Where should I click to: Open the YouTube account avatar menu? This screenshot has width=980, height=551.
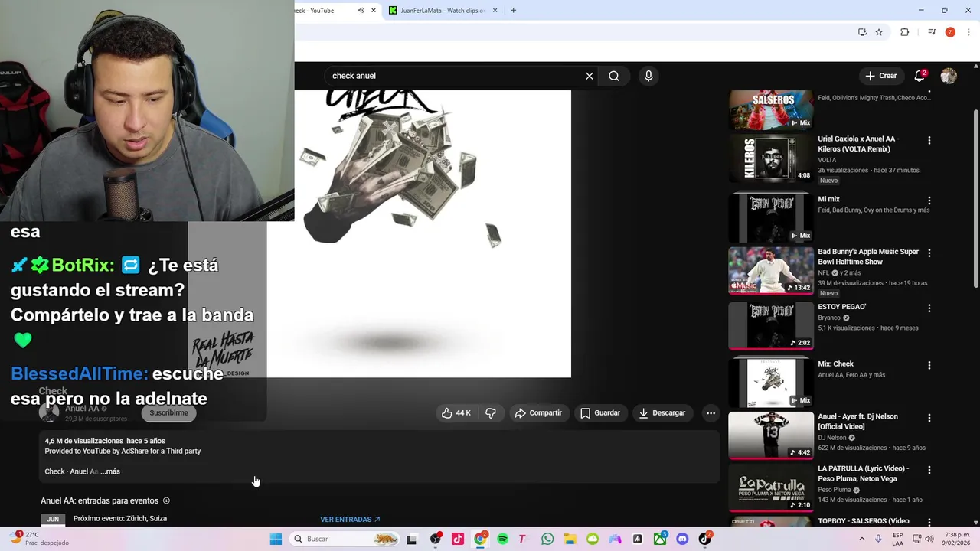pyautogui.click(x=949, y=76)
